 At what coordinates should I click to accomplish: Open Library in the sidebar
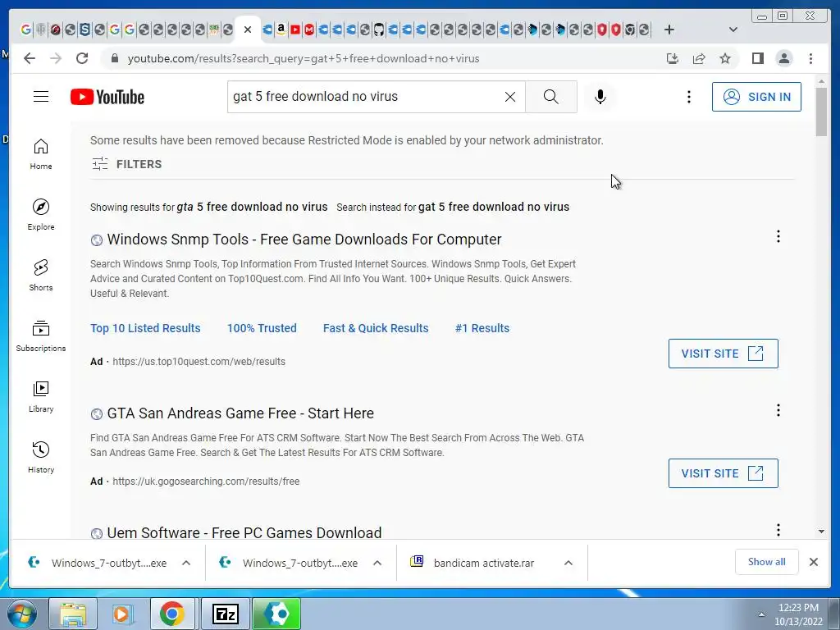click(x=41, y=396)
